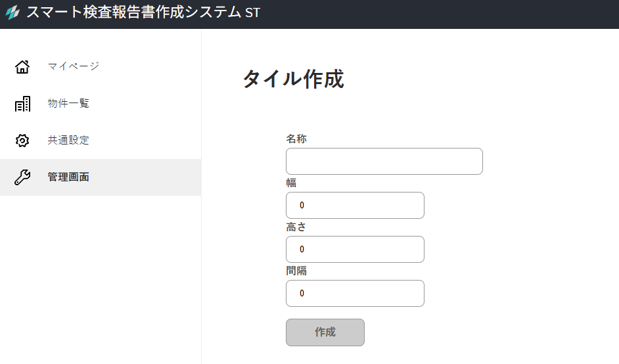Click the app logo icon in header

point(12,12)
